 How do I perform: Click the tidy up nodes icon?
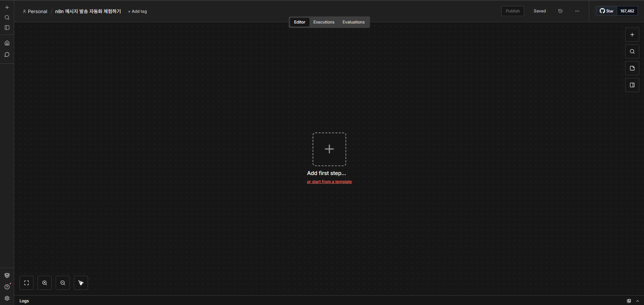click(x=81, y=283)
